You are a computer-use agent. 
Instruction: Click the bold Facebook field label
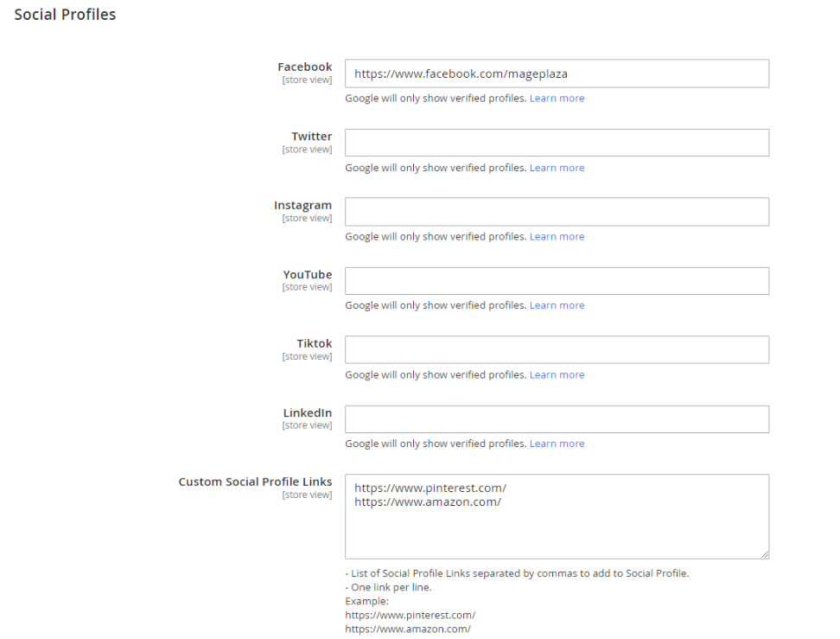click(x=304, y=67)
